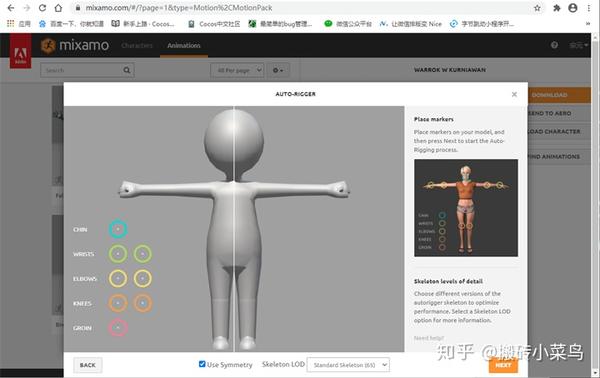
Task: Click the Adobe logo icon
Action: pyautogui.click(x=21, y=51)
